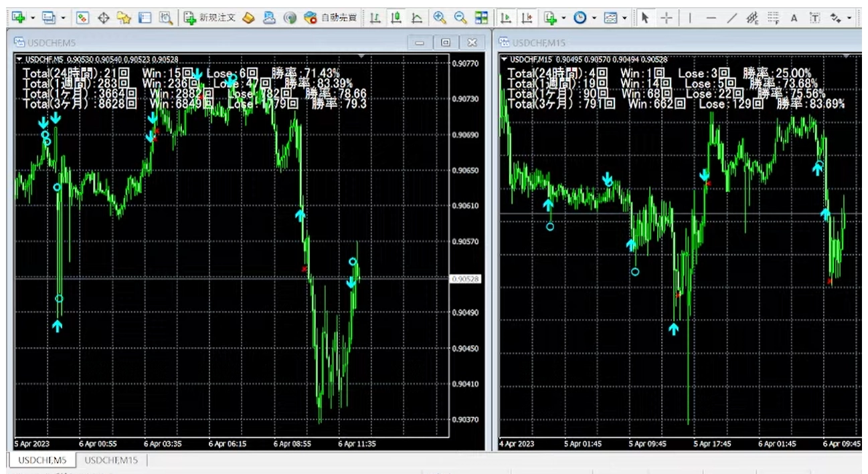
Task: Switch to candlestick chart mode
Action: [396, 18]
